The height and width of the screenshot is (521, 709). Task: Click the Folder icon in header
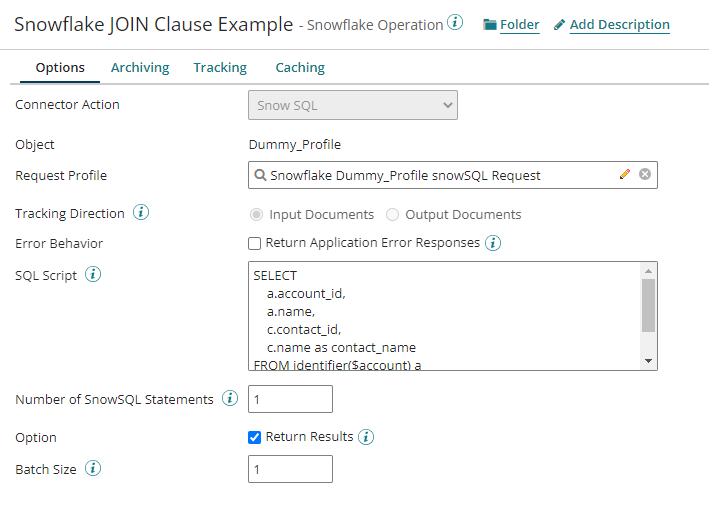point(490,24)
